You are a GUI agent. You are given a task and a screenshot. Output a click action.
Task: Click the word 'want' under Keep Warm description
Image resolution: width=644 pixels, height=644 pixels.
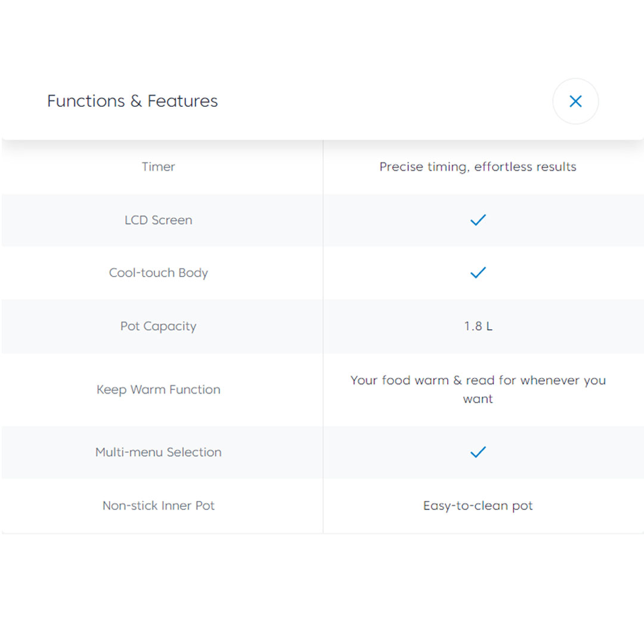[x=478, y=399]
